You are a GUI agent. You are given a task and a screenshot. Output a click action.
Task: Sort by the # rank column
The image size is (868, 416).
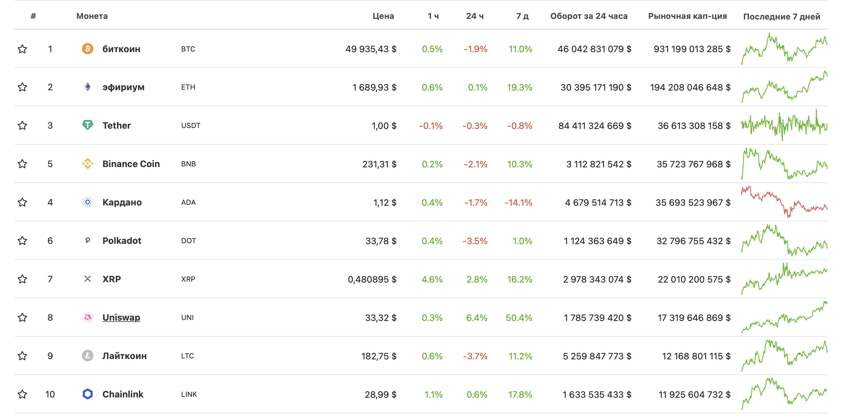(33, 16)
